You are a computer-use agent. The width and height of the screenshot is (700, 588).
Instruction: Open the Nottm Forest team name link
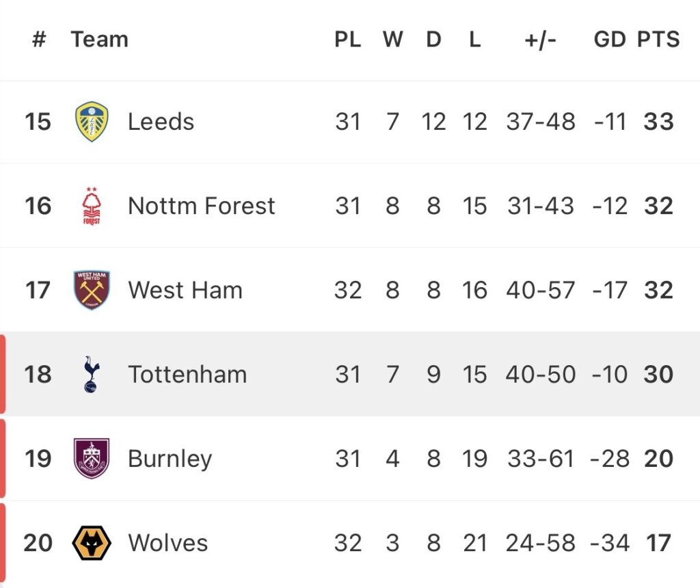[x=201, y=206]
